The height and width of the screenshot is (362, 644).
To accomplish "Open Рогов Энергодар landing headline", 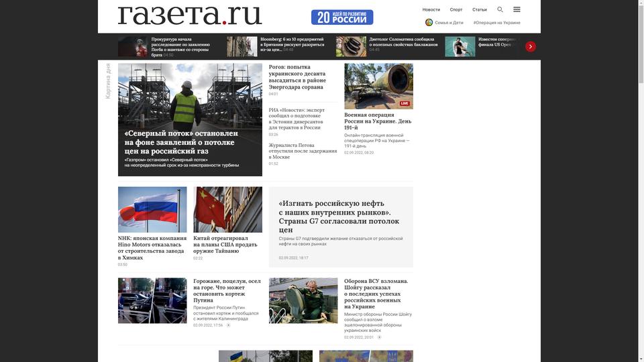I will click(x=297, y=76).
